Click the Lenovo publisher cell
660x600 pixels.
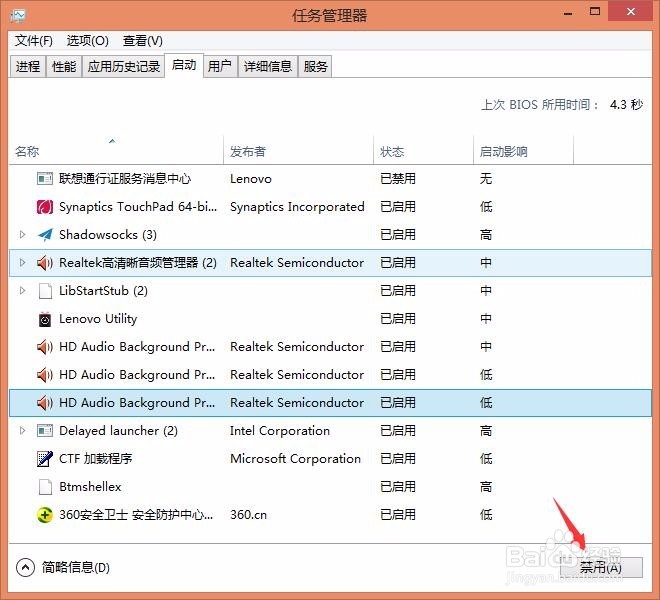(251, 179)
